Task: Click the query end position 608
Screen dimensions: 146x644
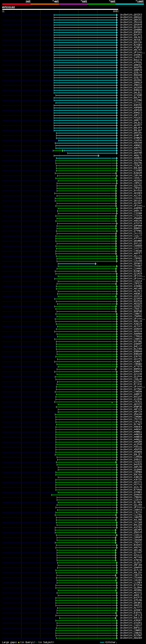Action: (x=115, y=11)
